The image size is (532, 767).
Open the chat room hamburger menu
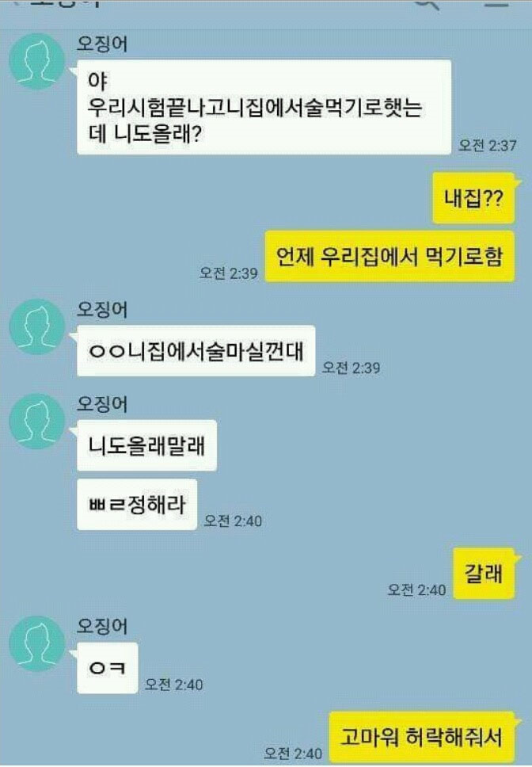pos(497,3)
